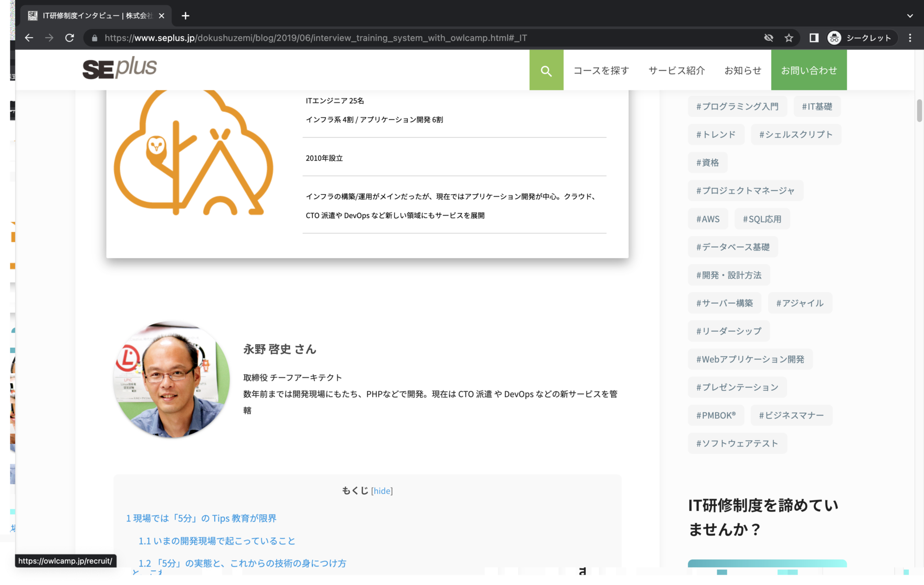Reload the page with refresh icon

point(69,38)
